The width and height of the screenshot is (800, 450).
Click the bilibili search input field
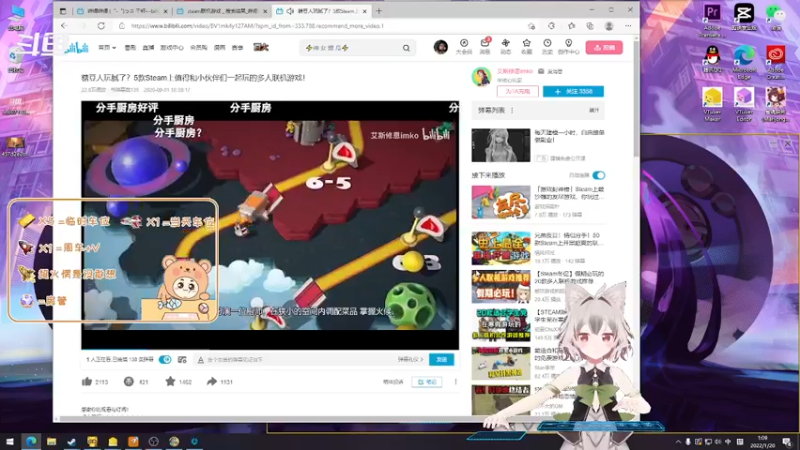tap(352, 48)
